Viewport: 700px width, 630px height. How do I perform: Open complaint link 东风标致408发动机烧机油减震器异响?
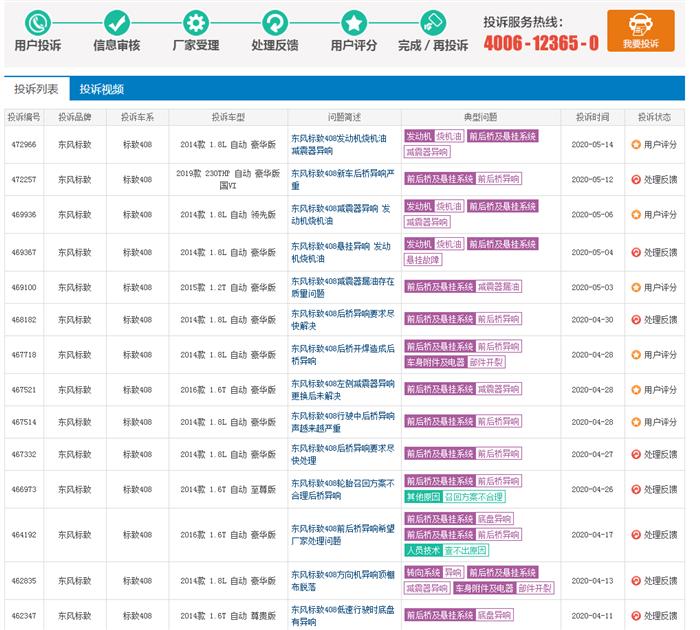(x=339, y=145)
